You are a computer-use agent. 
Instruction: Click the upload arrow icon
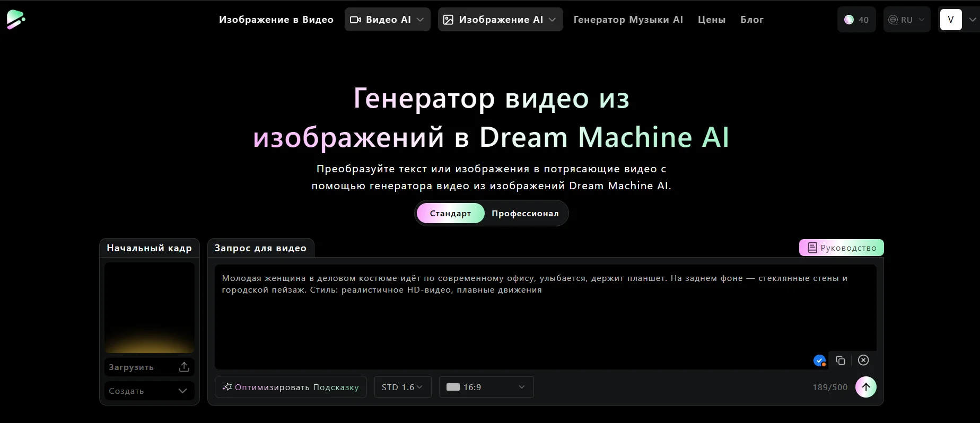[x=184, y=367]
